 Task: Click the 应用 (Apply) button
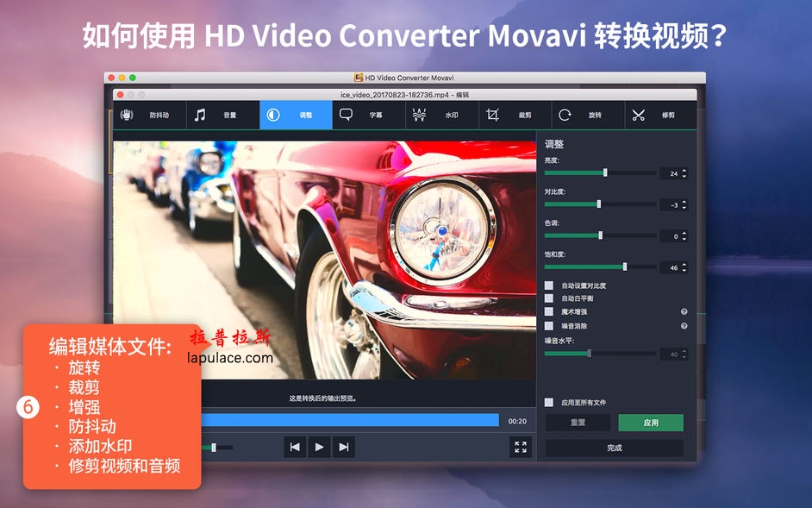click(x=651, y=423)
